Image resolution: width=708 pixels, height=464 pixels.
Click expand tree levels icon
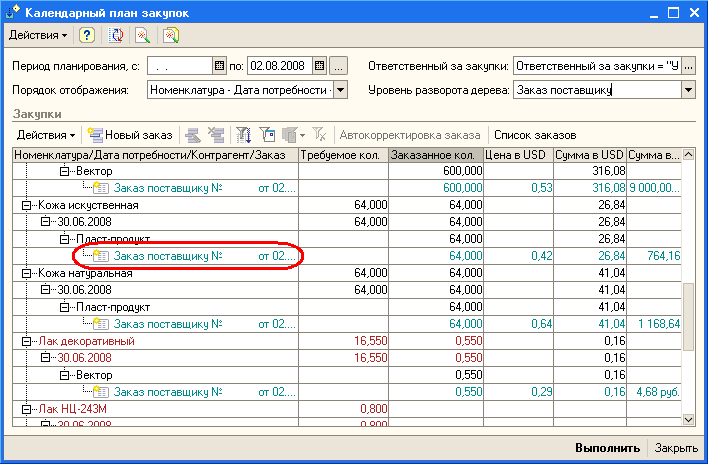pos(216,135)
